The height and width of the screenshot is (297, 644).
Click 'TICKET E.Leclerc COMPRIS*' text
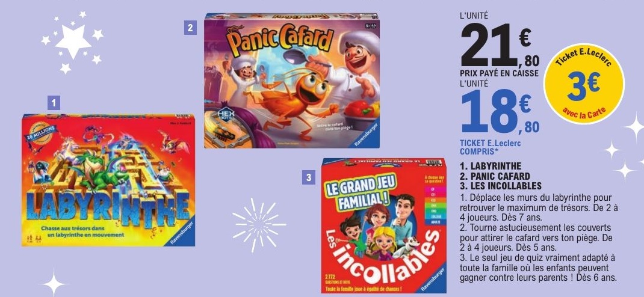(486, 147)
